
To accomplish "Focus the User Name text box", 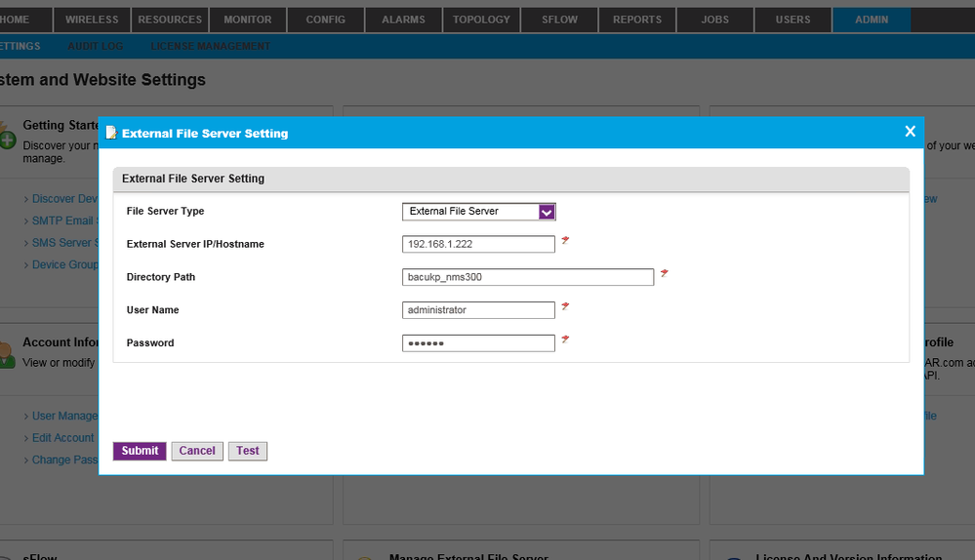I will click(x=478, y=310).
